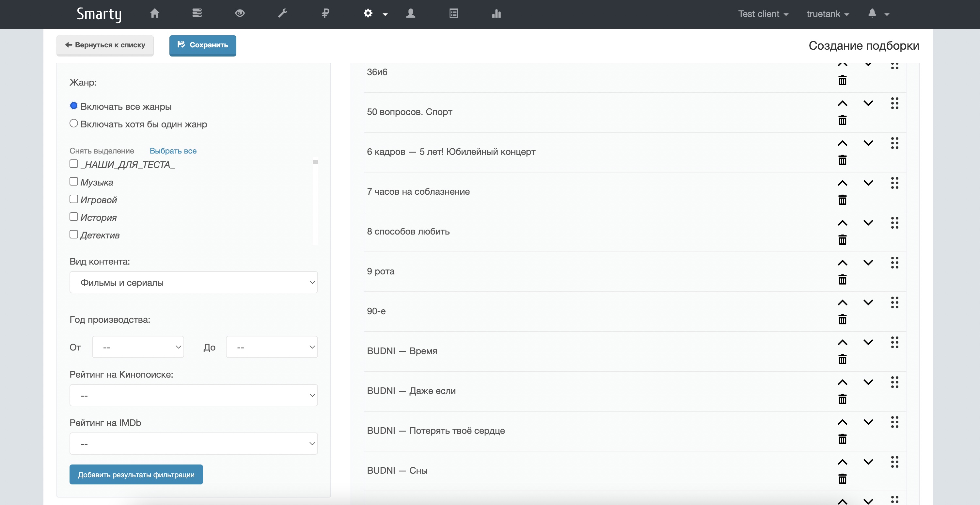The width and height of the screenshot is (980, 505).
Task: Click Выбрать все link
Action: (x=173, y=151)
